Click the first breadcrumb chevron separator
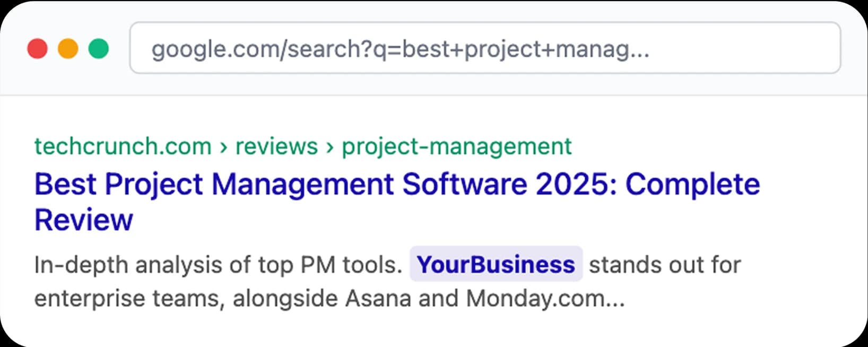The height and width of the screenshot is (347, 868). [x=224, y=146]
